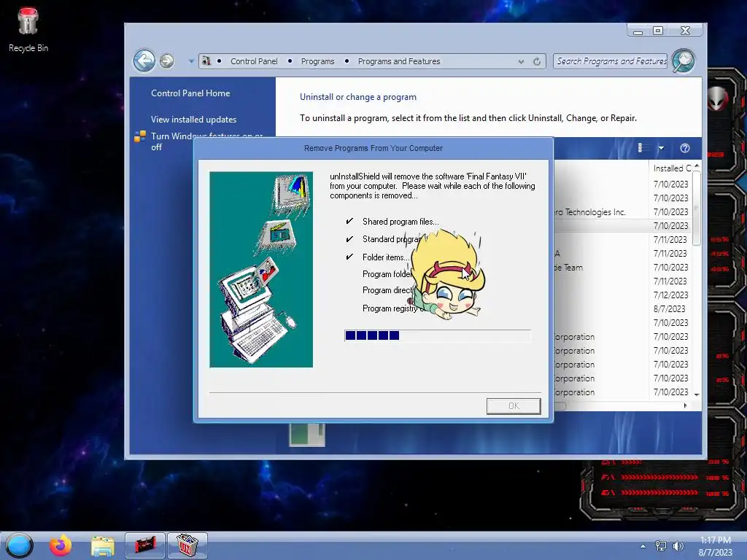This screenshot has width=747, height=560.
Task: Click the change view icon in toolbar
Action: 640,148
